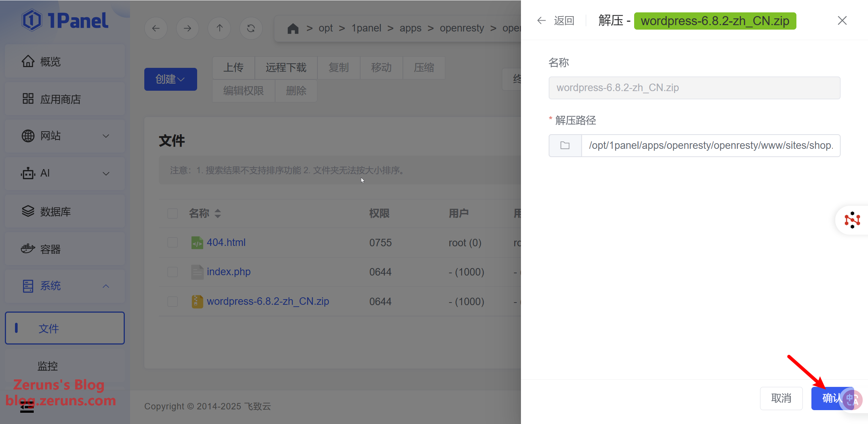Click 确认 to confirm extraction

832,398
